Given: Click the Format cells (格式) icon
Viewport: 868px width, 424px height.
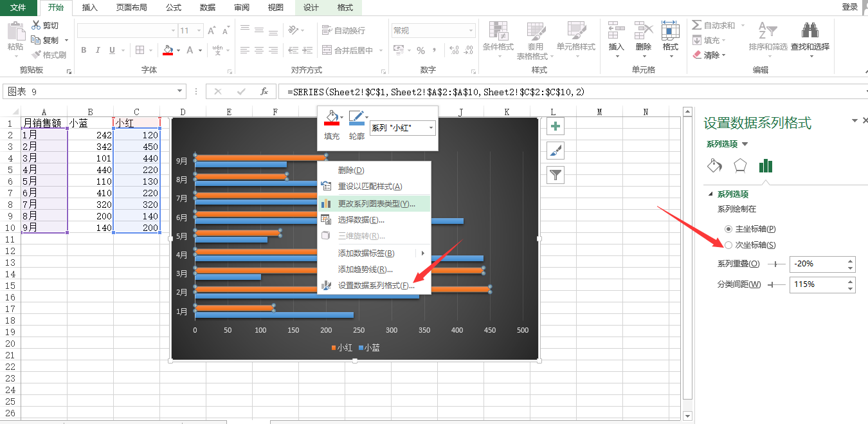Looking at the screenshot, I should click(670, 31).
